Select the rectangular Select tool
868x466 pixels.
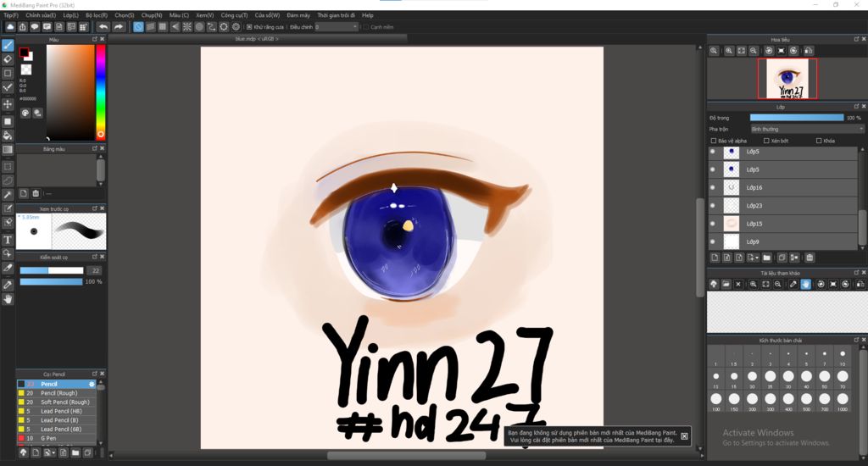click(x=8, y=167)
